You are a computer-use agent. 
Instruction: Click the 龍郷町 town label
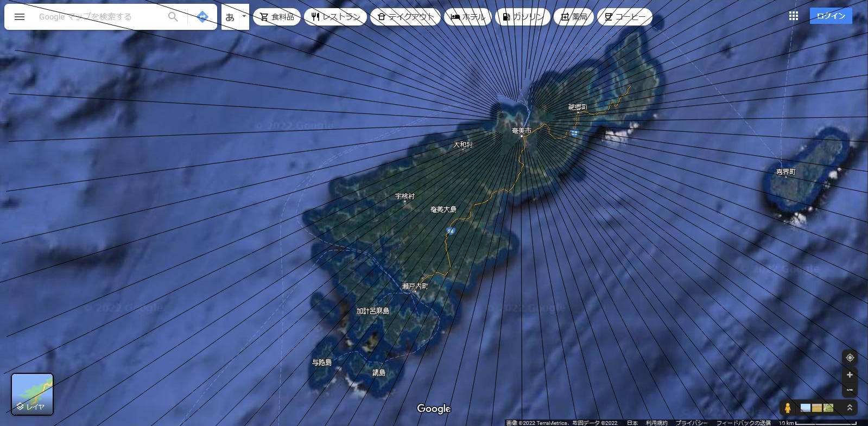(x=578, y=107)
